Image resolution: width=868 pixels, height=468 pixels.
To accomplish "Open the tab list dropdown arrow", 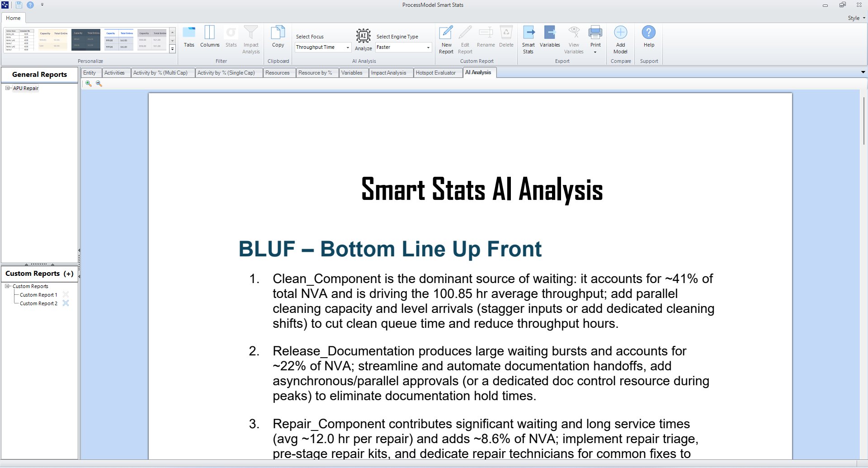I will click(863, 72).
